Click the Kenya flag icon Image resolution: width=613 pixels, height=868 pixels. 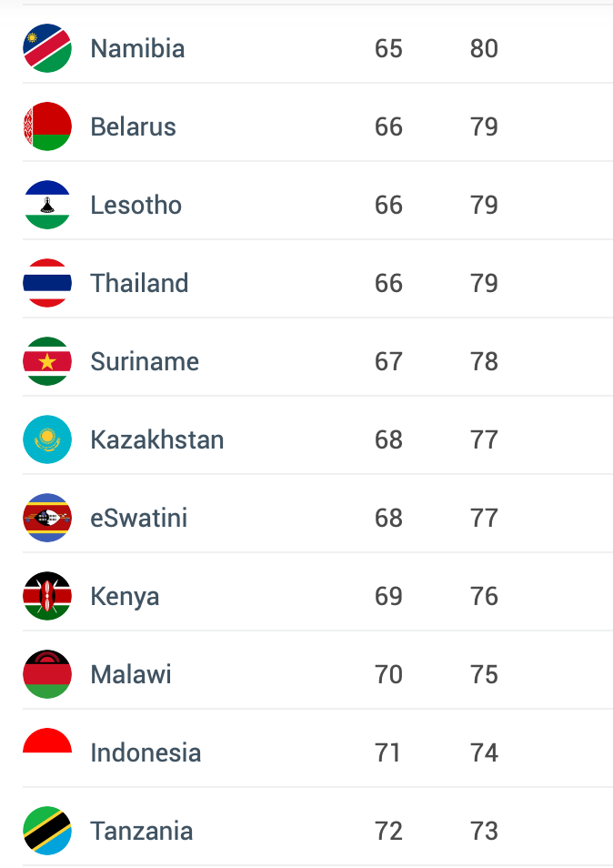tap(47, 596)
